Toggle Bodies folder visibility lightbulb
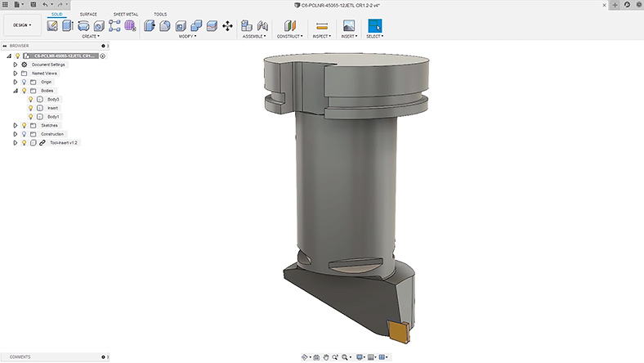Viewport: 644px width, 363px height. 25,91
